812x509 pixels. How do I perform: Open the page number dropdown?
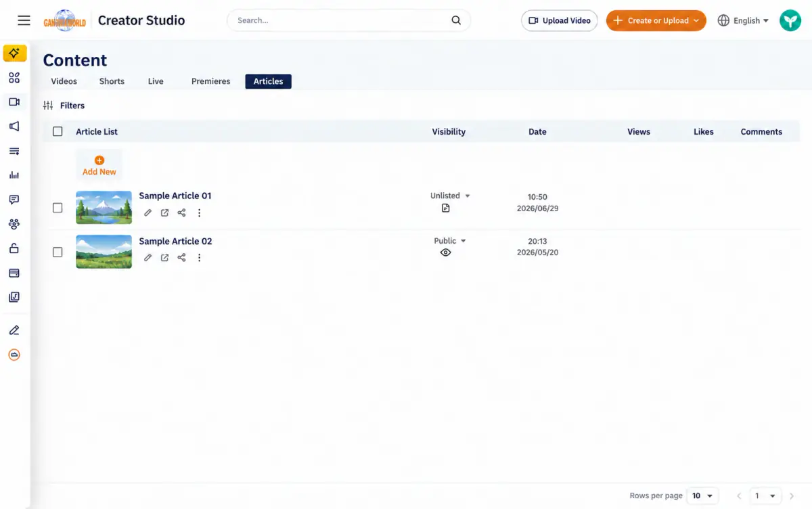[766, 496]
